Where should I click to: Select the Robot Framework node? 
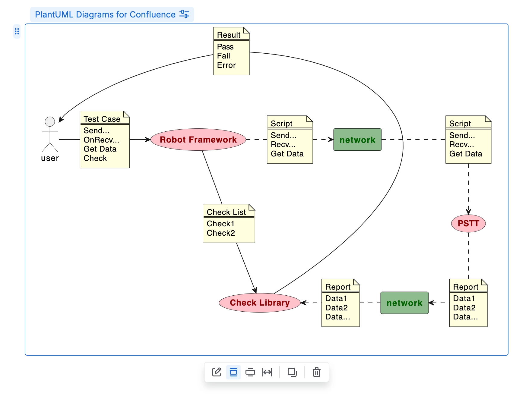[198, 140]
